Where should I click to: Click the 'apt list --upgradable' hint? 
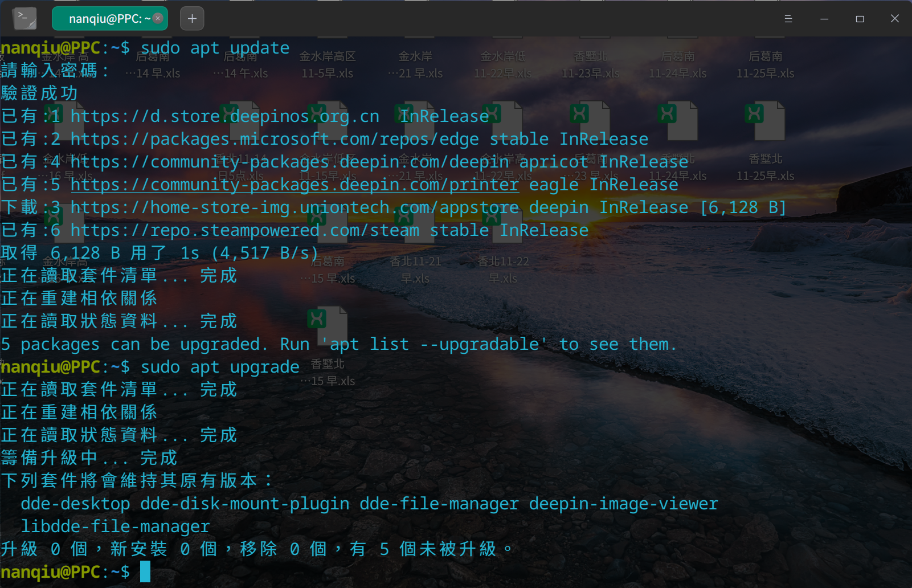[434, 344]
